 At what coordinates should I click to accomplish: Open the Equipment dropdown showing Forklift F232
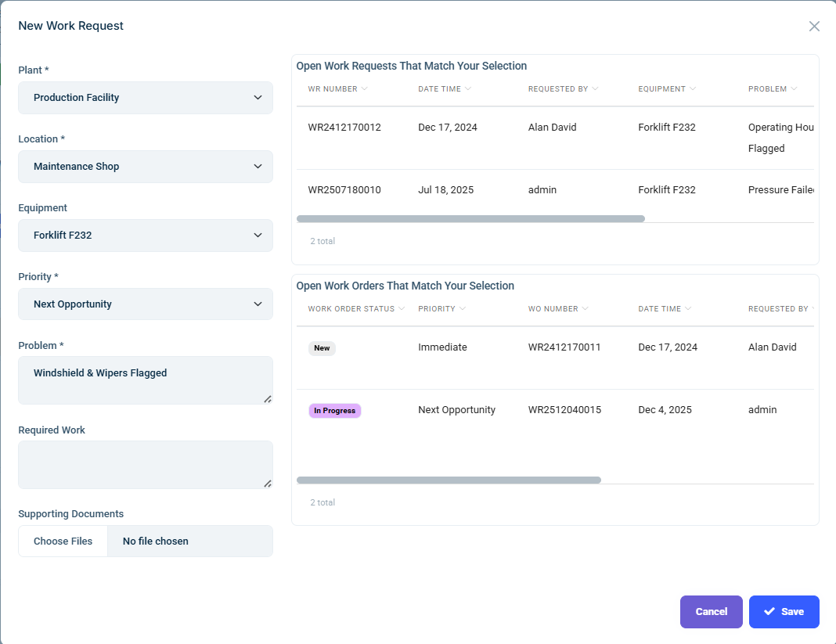pyautogui.click(x=146, y=236)
